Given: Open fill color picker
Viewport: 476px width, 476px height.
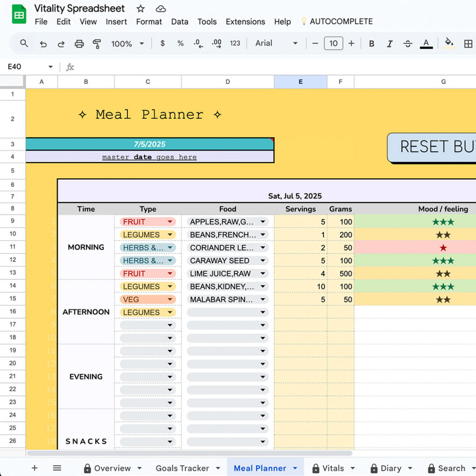Looking at the screenshot, I should (450, 43).
